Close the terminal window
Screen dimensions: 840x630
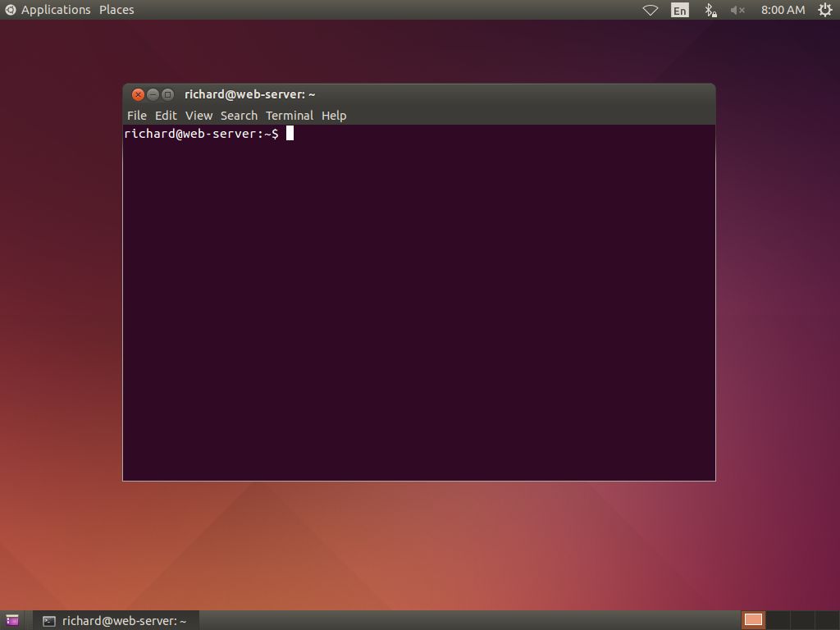tap(138, 95)
